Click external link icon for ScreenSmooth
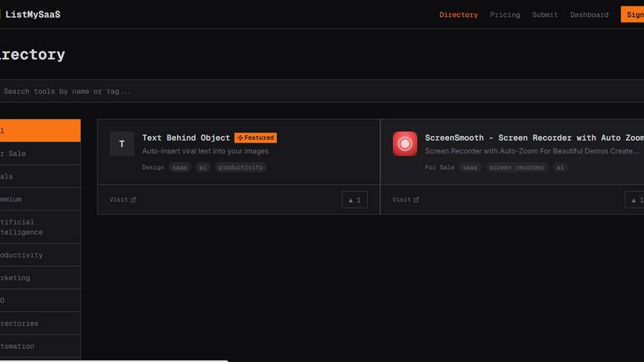Screen dimensions: 644x362 click(416, 200)
